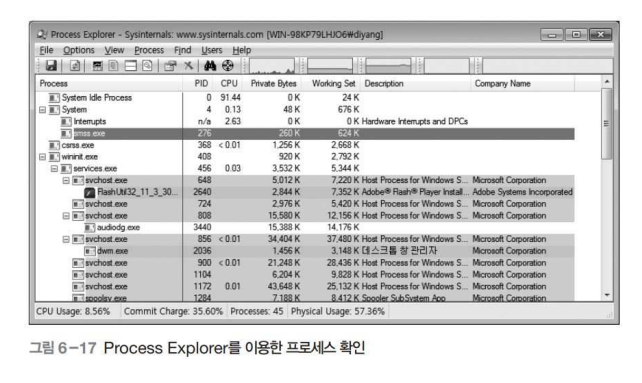Click the CPU usage history mini graph

coord(272,66)
